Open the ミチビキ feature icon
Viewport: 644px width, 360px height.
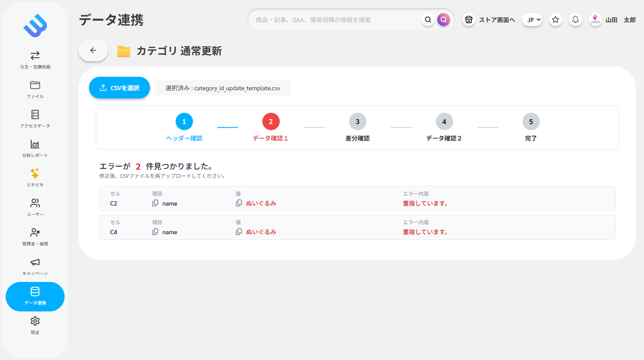click(x=35, y=176)
